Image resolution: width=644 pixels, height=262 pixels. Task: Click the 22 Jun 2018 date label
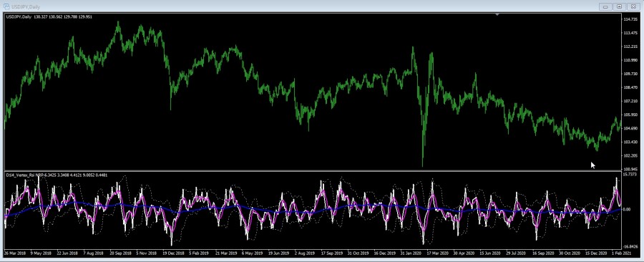(x=67, y=253)
